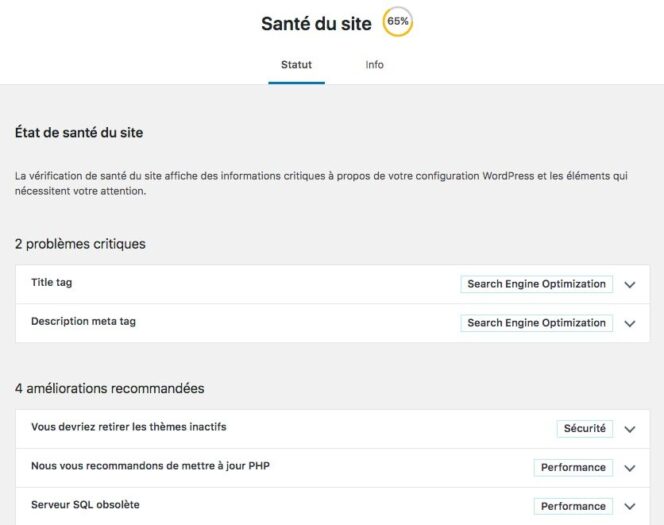This screenshot has height=525, width=664.
Task: Click the Sécurité badge
Action: [x=584, y=428]
